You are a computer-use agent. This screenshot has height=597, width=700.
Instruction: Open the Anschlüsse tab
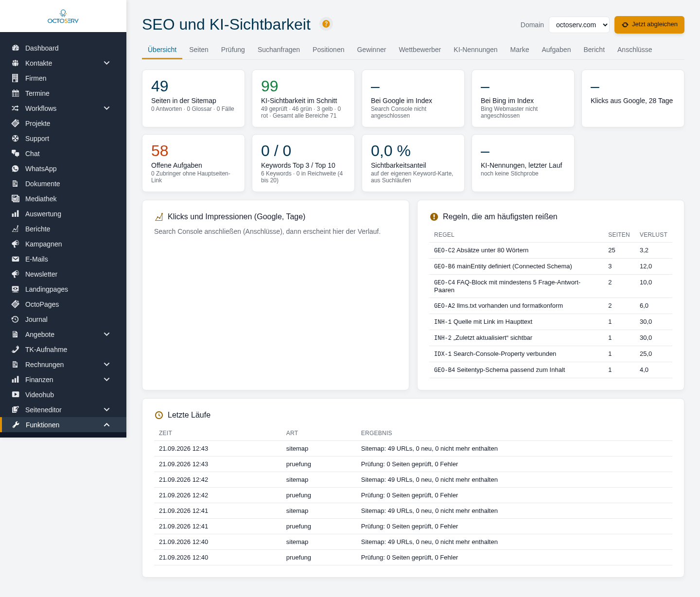[634, 50]
